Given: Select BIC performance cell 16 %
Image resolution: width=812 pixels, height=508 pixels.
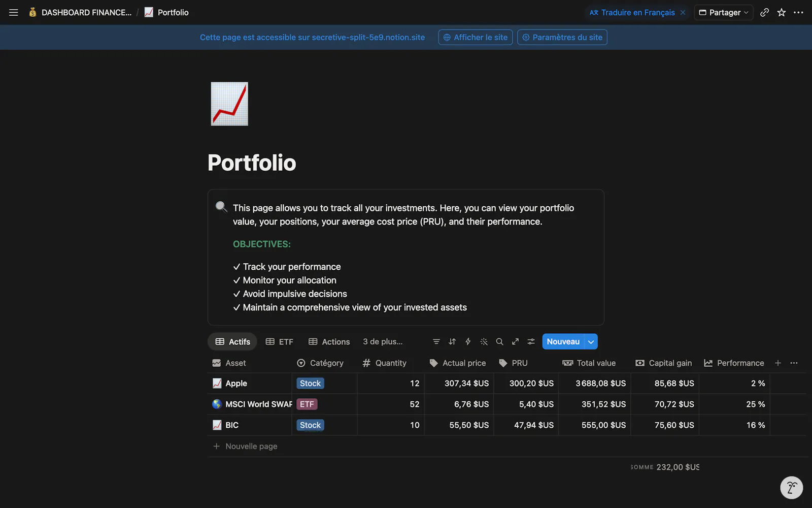Looking at the screenshot, I should pyautogui.click(x=734, y=425).
